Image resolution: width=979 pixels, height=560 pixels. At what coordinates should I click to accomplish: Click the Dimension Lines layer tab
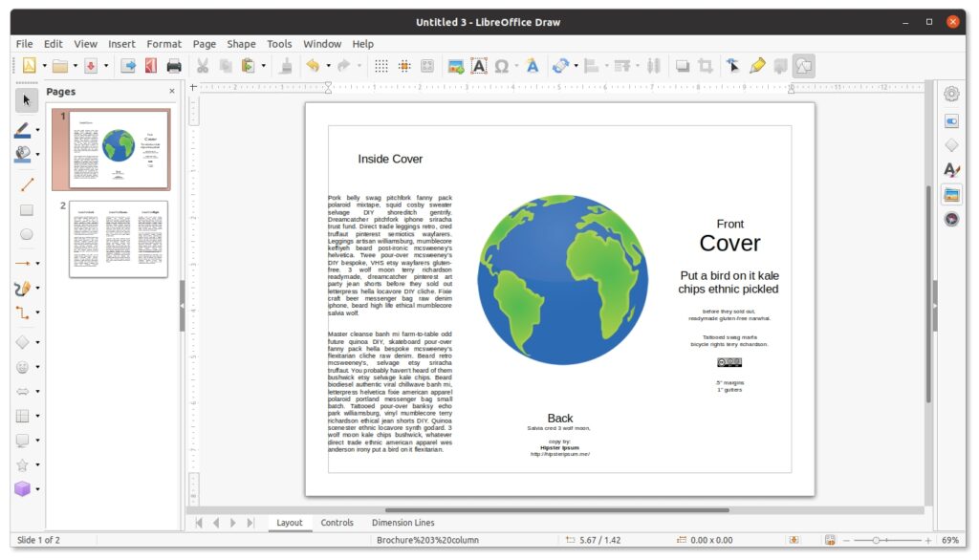405,523
